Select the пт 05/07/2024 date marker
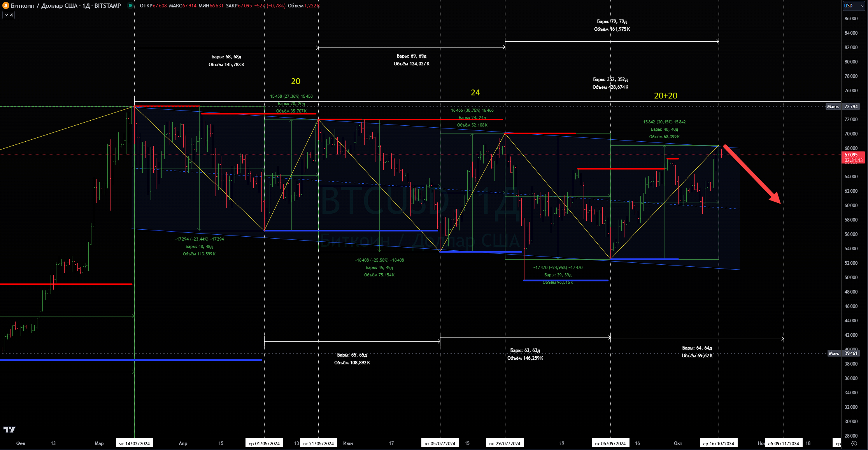Image resolution: width=868 pixels, height=450 pixels. [440, 443]
